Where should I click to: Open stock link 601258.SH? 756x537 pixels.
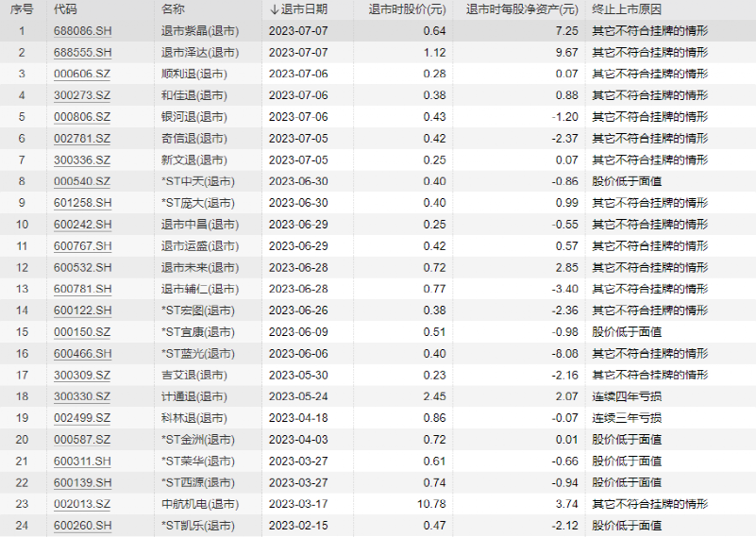point(82,203)
